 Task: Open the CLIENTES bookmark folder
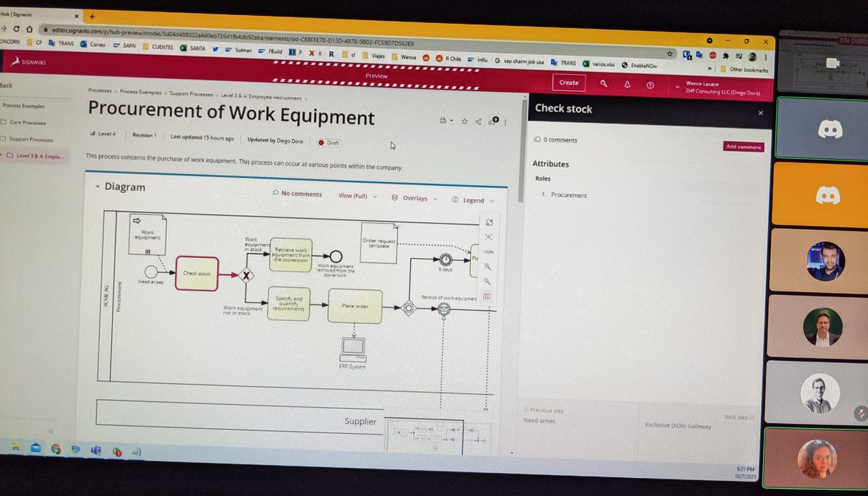click(x=158, y=46)
